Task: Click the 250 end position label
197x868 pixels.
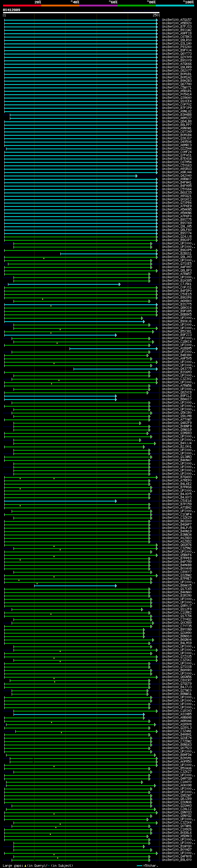Action: click(x=155, y=15)
